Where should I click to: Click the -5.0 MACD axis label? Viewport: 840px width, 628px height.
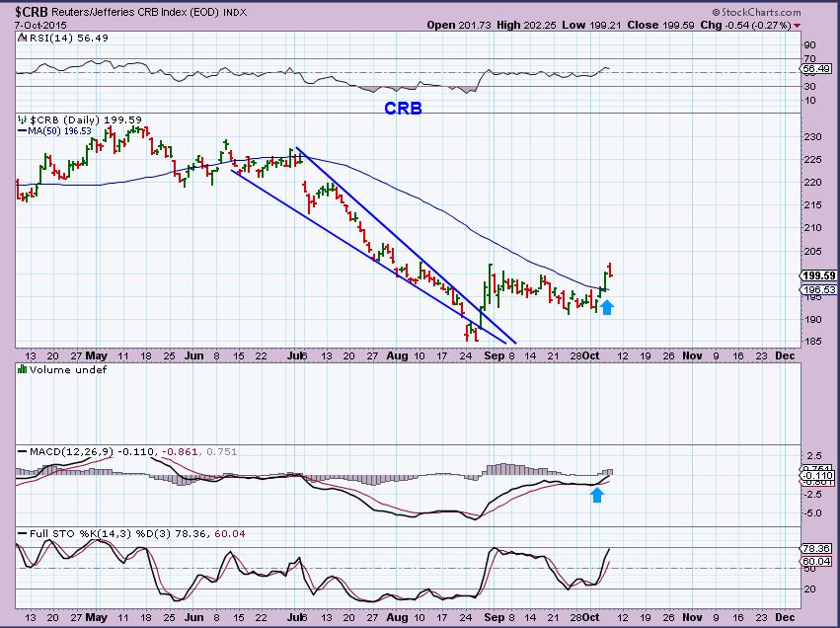tap(812, 512)
